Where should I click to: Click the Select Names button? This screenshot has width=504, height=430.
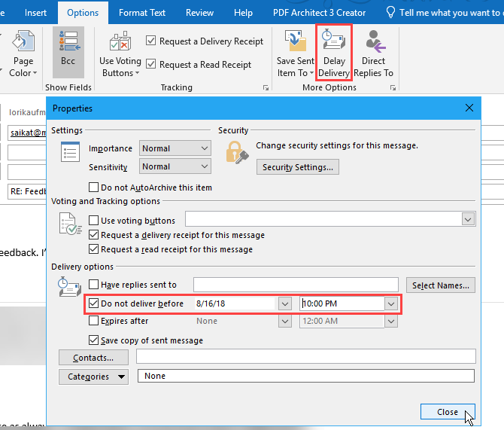tap(441, 285)
